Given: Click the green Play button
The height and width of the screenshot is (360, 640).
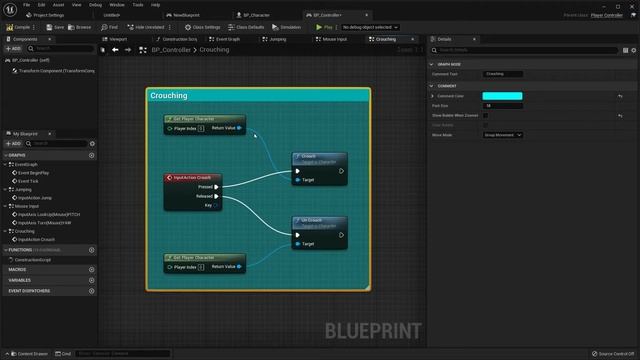Looking at the screenshot, I should click(324, 27).
